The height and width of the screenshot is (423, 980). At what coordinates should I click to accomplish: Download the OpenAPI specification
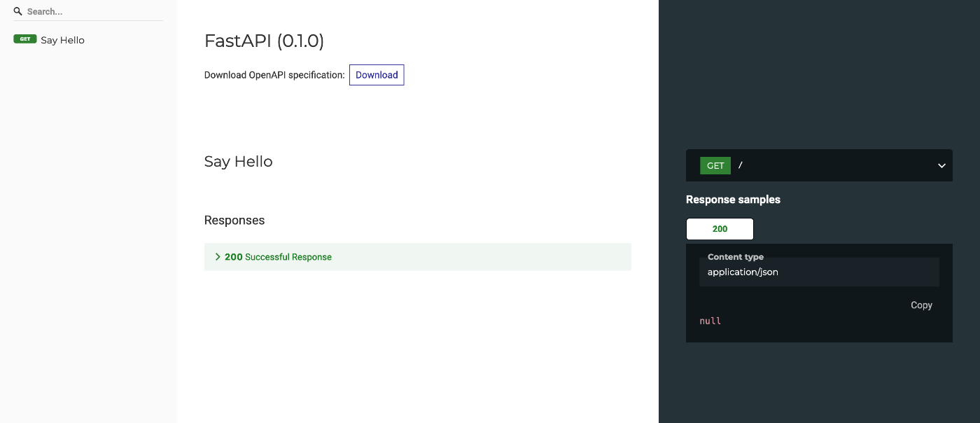pos(377,75)
